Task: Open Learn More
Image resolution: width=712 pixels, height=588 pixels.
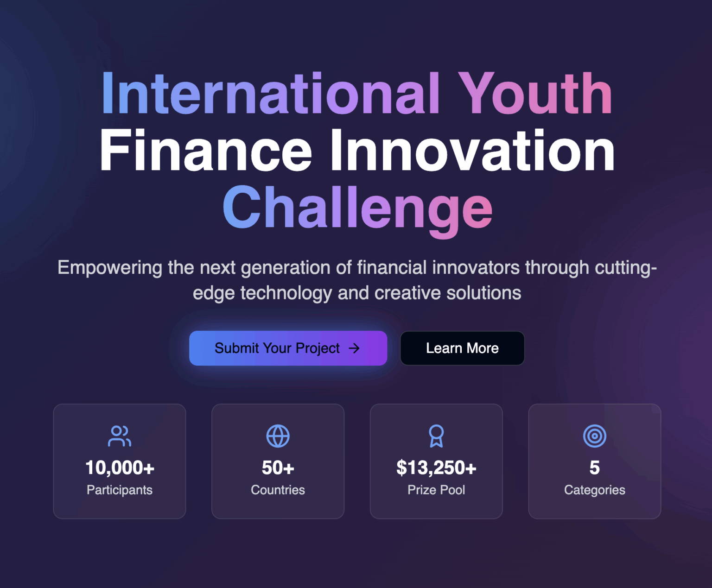Action: (462, 348)
